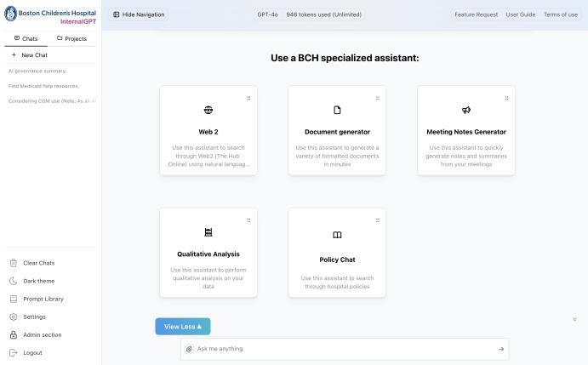Viewport: 588px width, 365px height.
Task: Click the Clear Chats trash icon
Action: coord(14,263)
